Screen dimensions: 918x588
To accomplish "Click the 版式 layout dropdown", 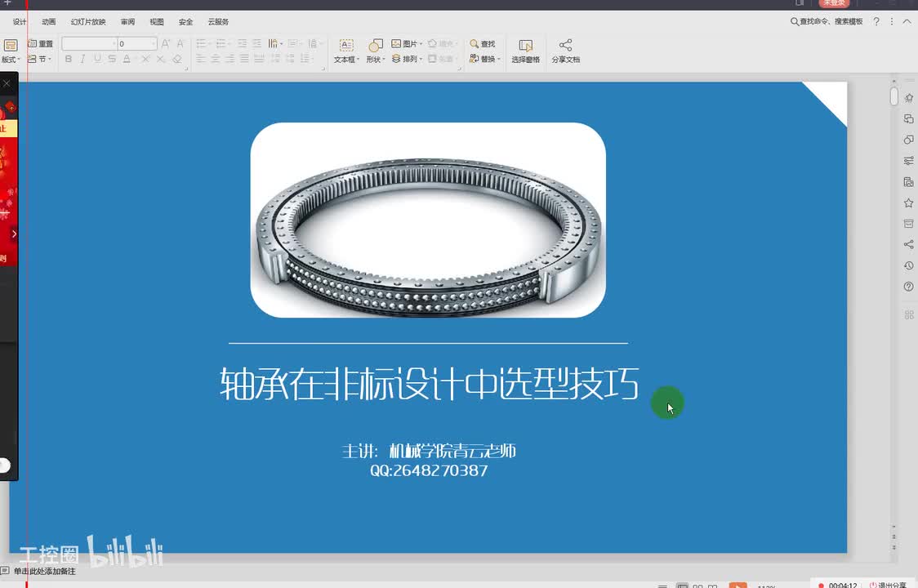I will click(x=10, y=51).
